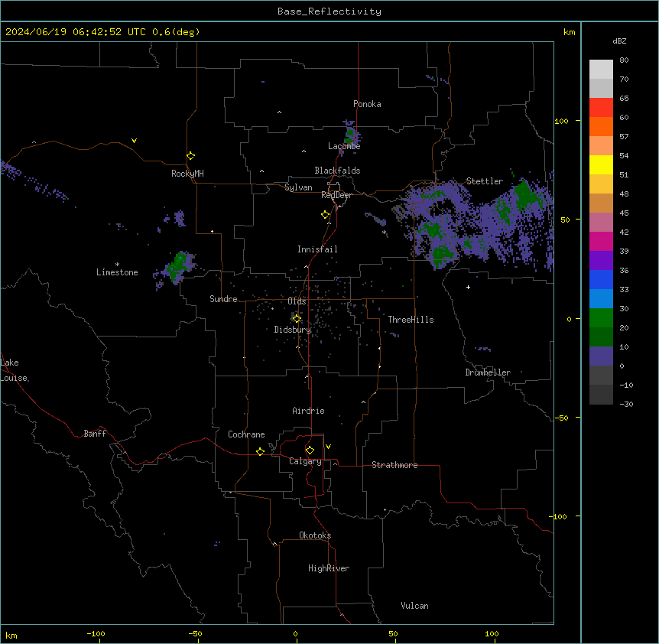Click the timestamp 2024/06/19 06:42:52 UTC
659x644 pixels.
[75, 32]
